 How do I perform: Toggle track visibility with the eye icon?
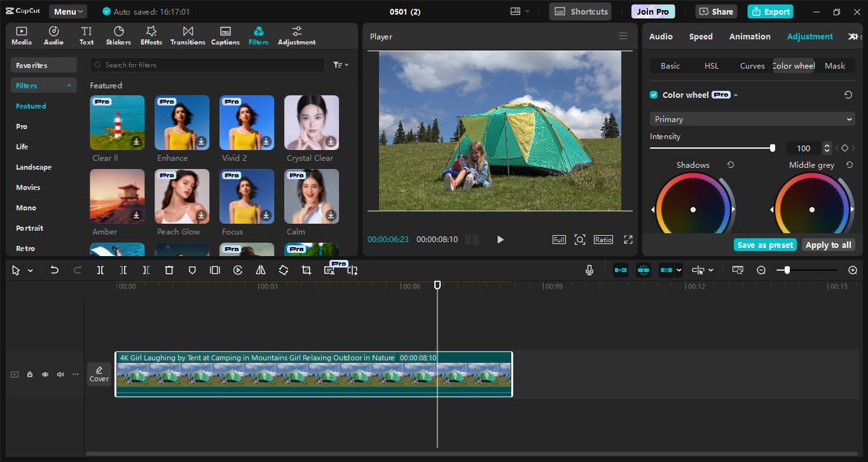45,374
